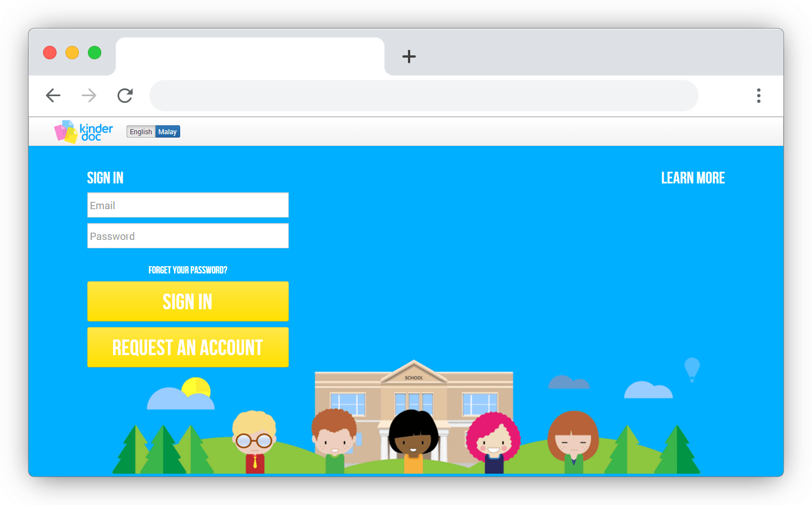Open Forget Your Password link
Screen dimensions: 812x505
tap(188, 270)
